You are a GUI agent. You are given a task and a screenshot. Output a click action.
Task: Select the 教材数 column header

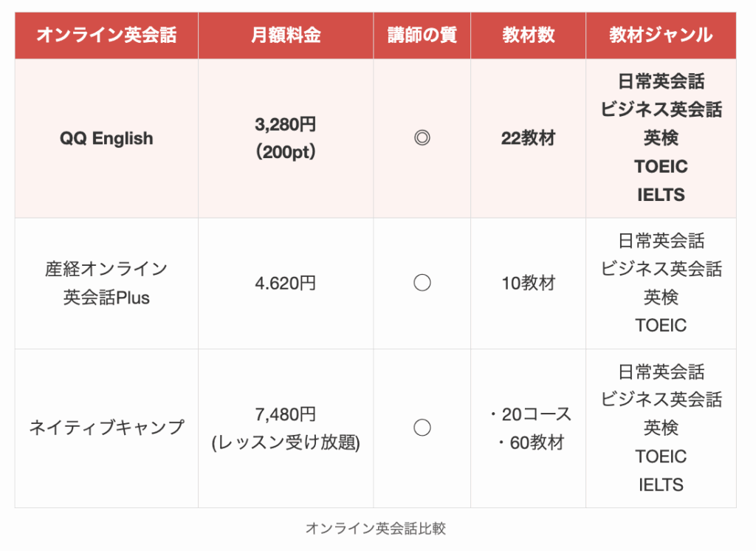tap(528, 35)
